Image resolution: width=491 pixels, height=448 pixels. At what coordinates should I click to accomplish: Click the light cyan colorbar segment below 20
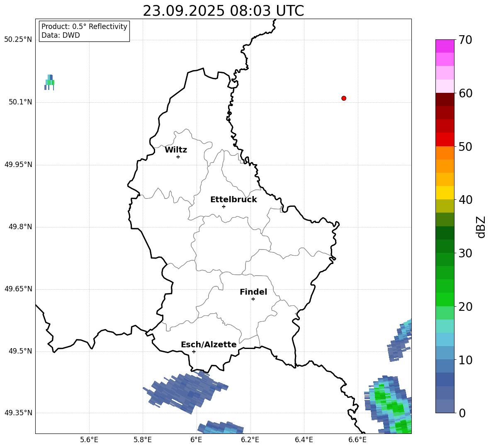click(x=445, y=326)
